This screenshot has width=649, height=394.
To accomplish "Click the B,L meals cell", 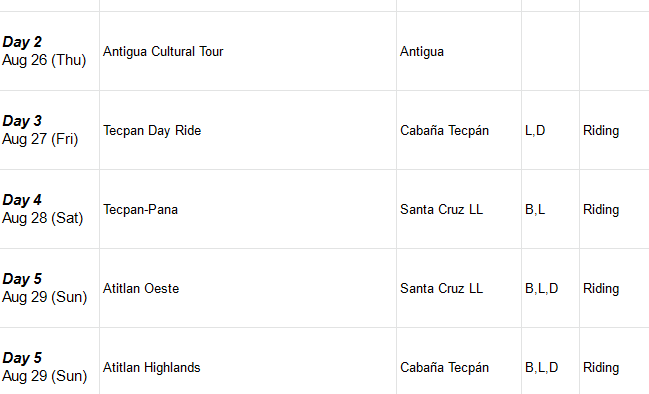I will click(550, 209).
